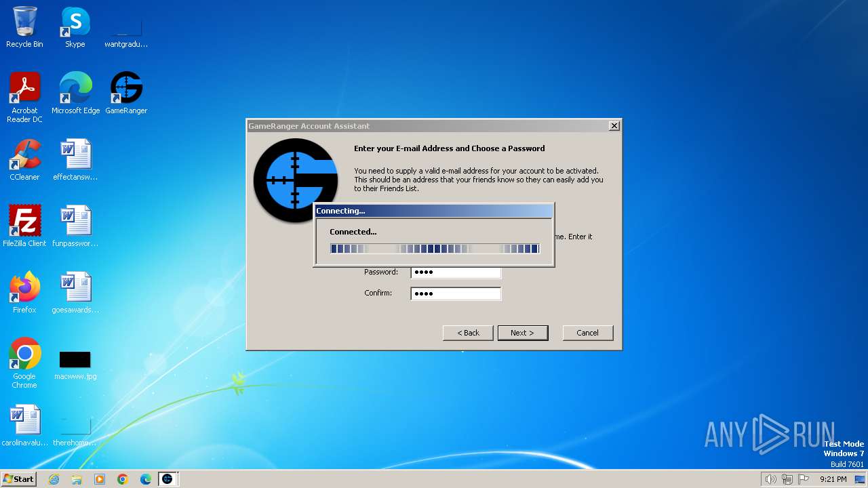Open the macwww.jpg image file
Viewport: 868px width, 488px height.
[x=75, y=364]
